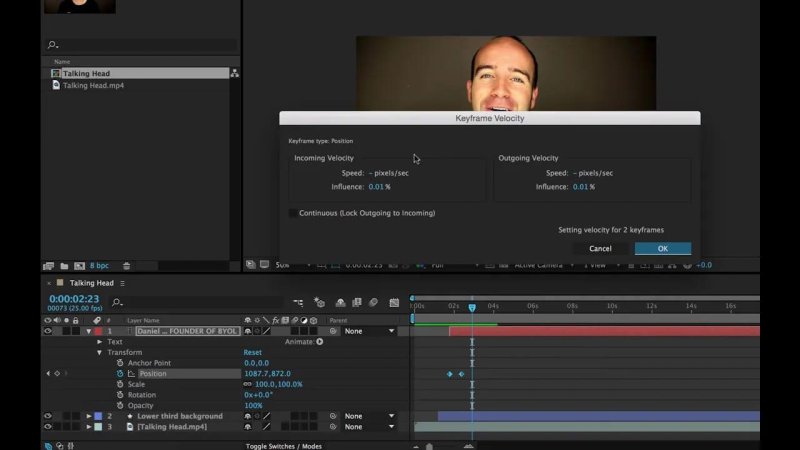Screen dimensions: 800x450
Task: Expand Layer Switches pane icon at timeline bottom
Action: (48, 446)
